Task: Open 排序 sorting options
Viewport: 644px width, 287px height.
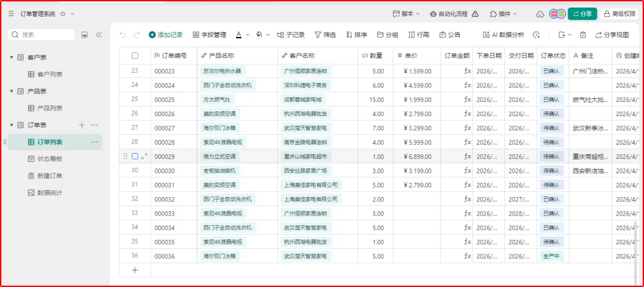Action: 357,35
